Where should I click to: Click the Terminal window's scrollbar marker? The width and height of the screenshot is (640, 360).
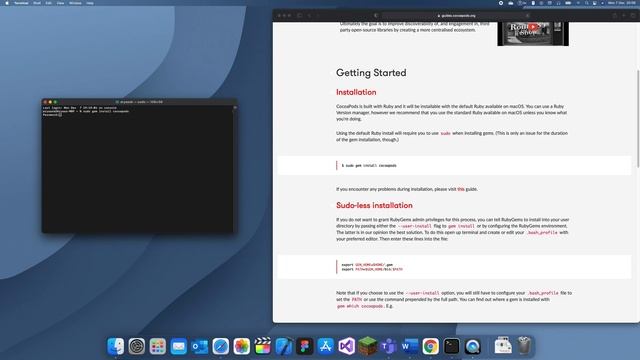click(235, 108)
